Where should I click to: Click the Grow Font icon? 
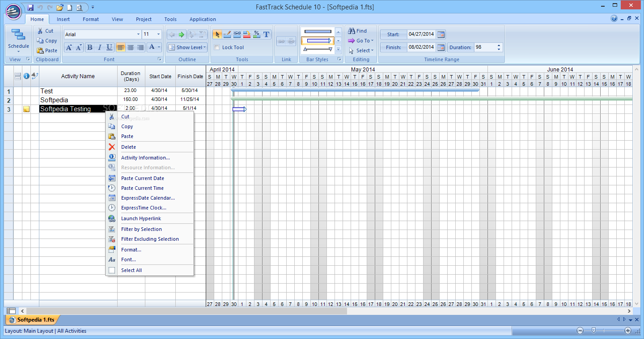tap(68, 47)
